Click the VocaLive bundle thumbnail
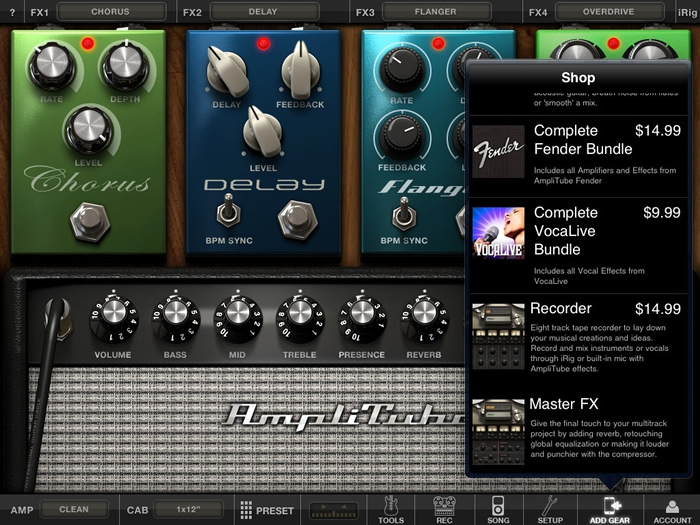700x525 pixels. pos(498,233)
